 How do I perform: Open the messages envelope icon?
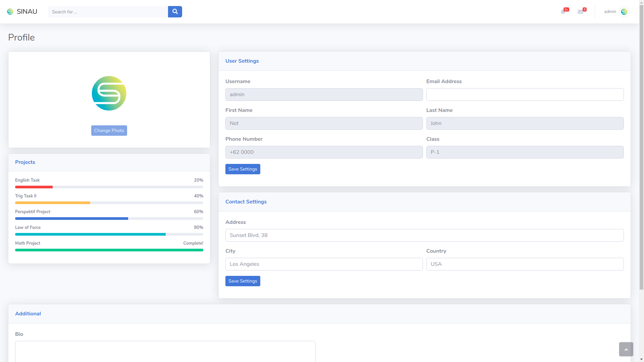(581, 12)
